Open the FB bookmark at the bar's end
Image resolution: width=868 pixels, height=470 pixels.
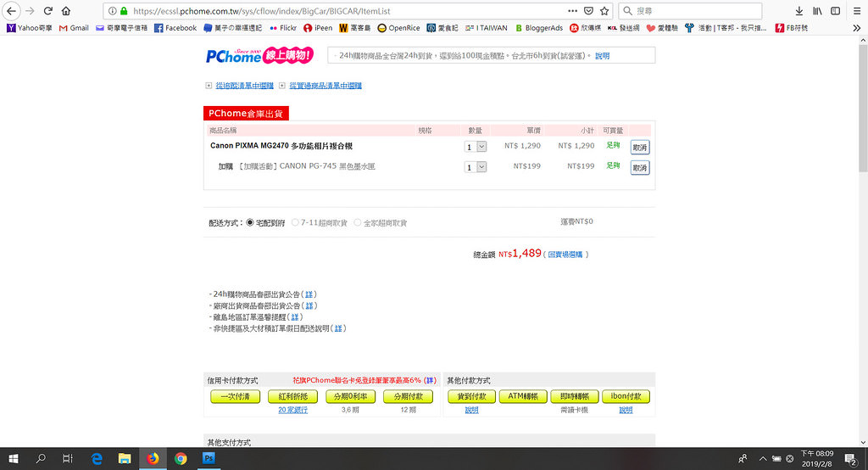(x=791, y=28)
